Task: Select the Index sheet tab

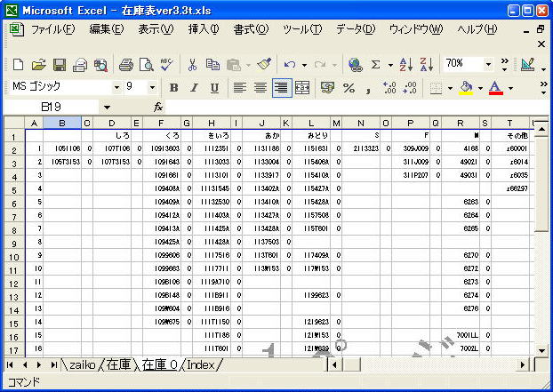Action: point(203,365)
